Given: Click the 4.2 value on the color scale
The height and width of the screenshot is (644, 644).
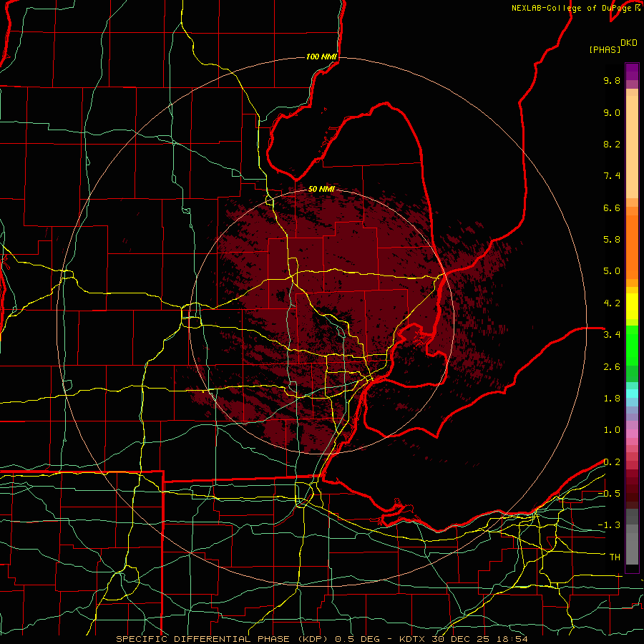Looking at the screenshot, I should (612, 303).
